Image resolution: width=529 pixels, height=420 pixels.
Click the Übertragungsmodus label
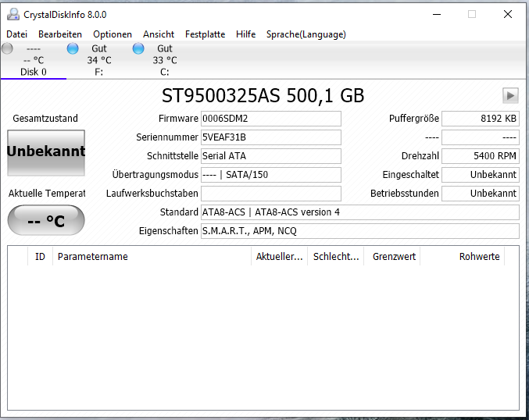tap(155, 175)
